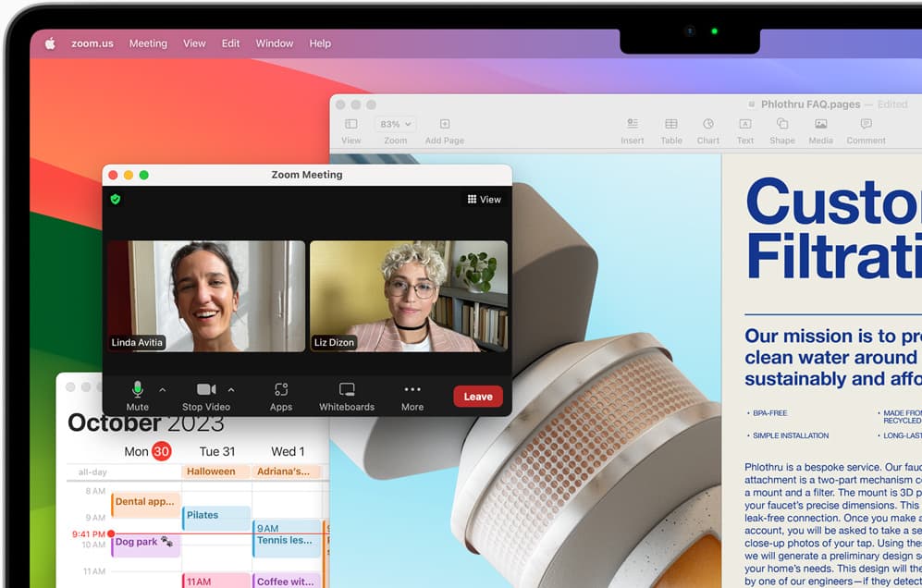This screenshot has height=588, width=922.
Task: Select Linda Avitia's video tile
Action: [206, 297]
